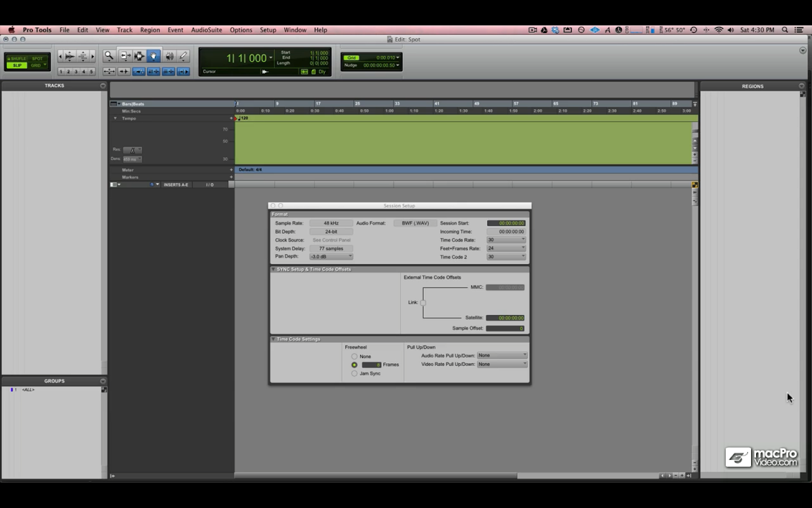
Task: Recall zoom preset 5
Action: click(91, 72)
